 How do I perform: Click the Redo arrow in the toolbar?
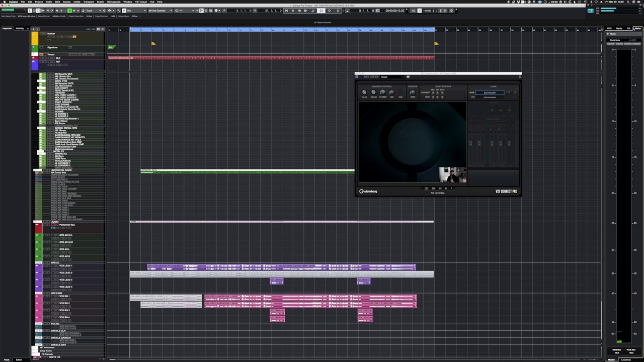(52, 11)
